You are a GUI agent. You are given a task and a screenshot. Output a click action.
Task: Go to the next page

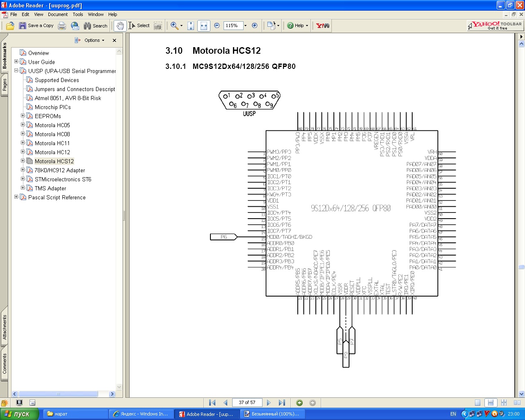[x=269, y=403]
